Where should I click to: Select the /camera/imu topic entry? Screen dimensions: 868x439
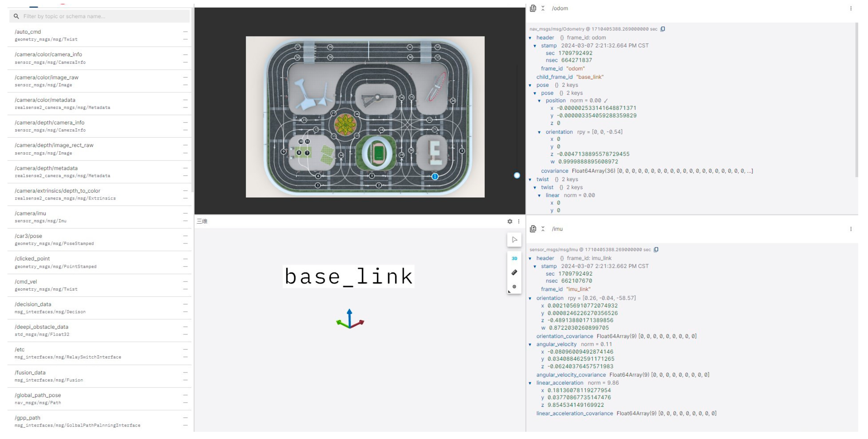click(x=30, y=213)
